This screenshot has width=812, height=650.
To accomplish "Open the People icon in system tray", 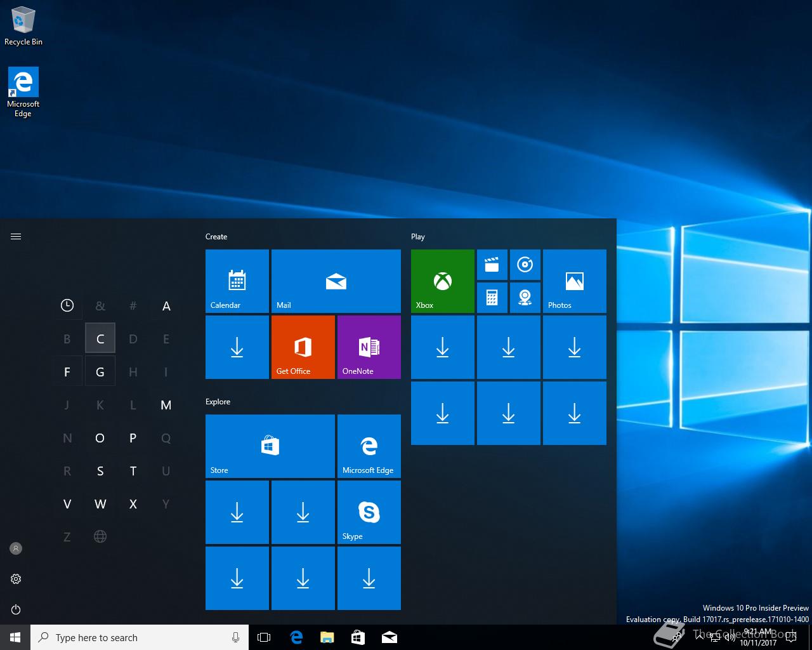I will 678,637.
